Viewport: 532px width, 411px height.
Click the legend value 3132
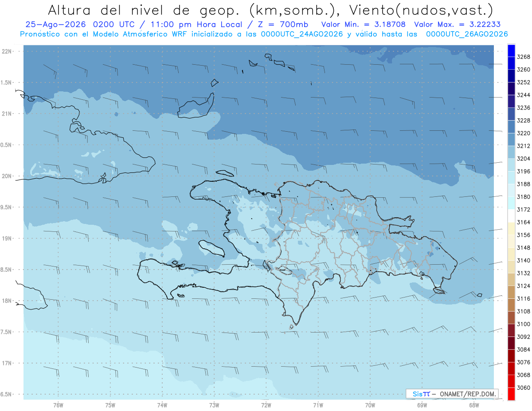tap(524, 273)
